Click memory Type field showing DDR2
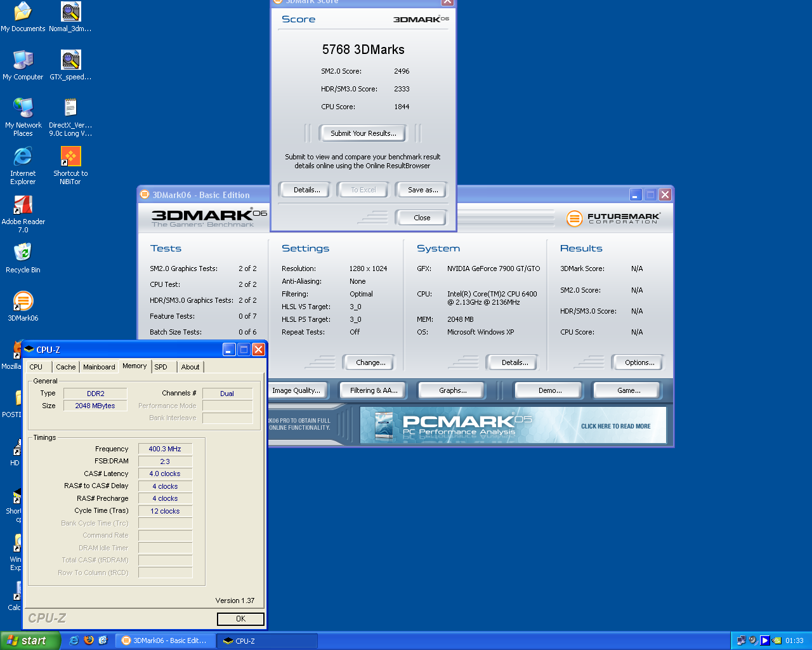812x650 pixels. click(x=95, y=394)
